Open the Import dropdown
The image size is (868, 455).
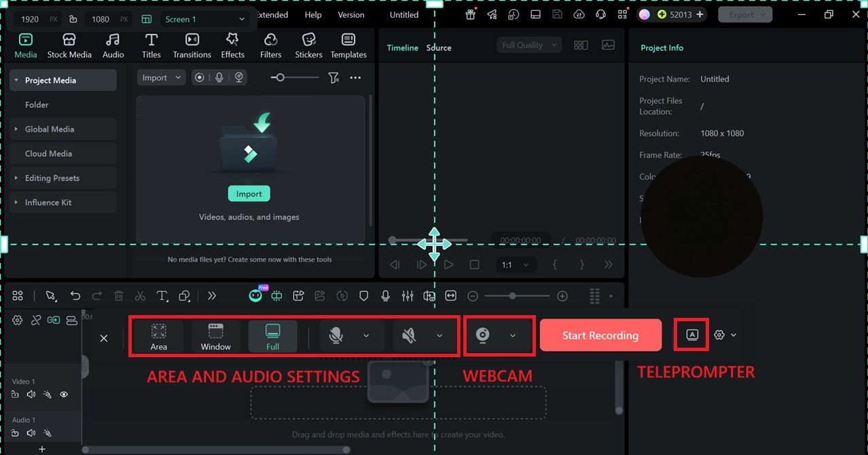(161, 78)
